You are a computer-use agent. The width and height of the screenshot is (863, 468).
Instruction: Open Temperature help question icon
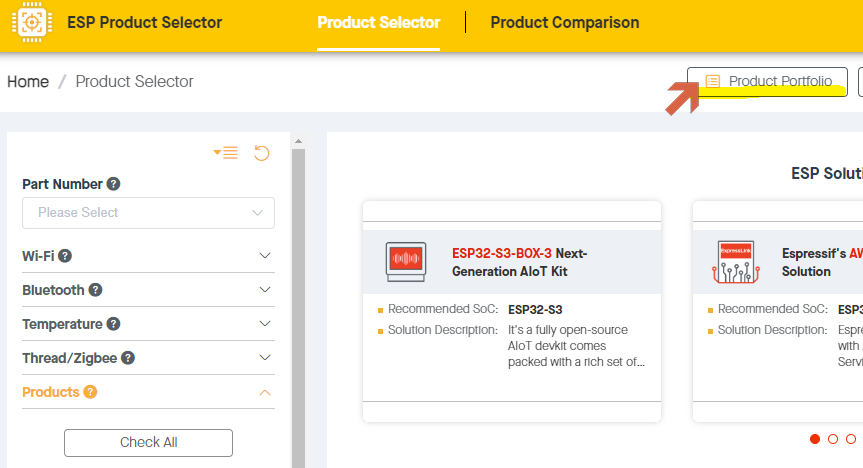[113, 324]
